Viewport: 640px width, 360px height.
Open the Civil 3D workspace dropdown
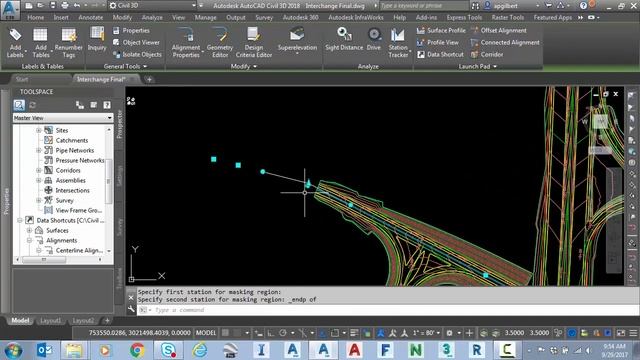pyautogui.click(x=153, y=6)
